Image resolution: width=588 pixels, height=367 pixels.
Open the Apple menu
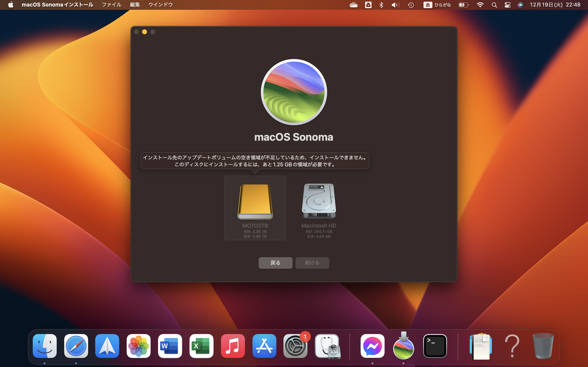point(11,5)
